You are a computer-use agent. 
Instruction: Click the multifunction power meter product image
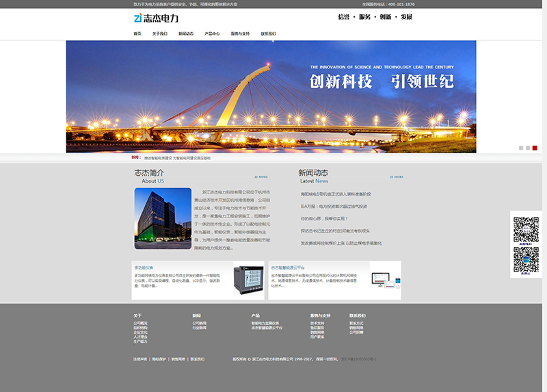[248, 280]
